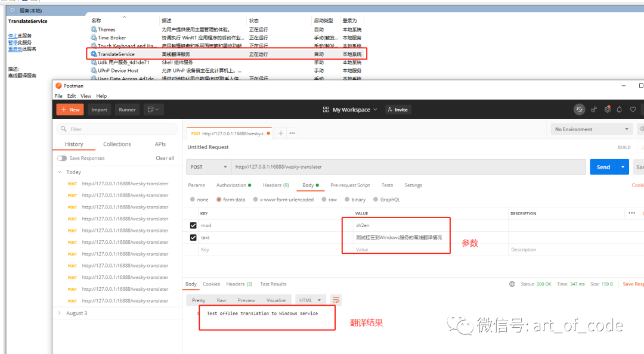Click the sync status icon in Postman header
This screenshot has height=354, width=644.
(579, 110)
